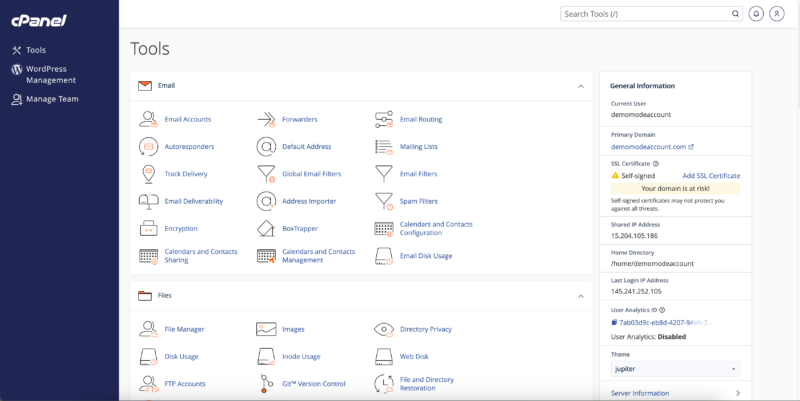Click the Default Address @ icon
Screen dimensions: 800x401
pos(266,146)
